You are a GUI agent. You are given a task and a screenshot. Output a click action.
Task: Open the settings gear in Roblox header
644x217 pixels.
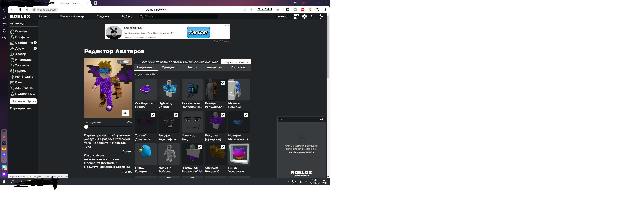(320, 16)
